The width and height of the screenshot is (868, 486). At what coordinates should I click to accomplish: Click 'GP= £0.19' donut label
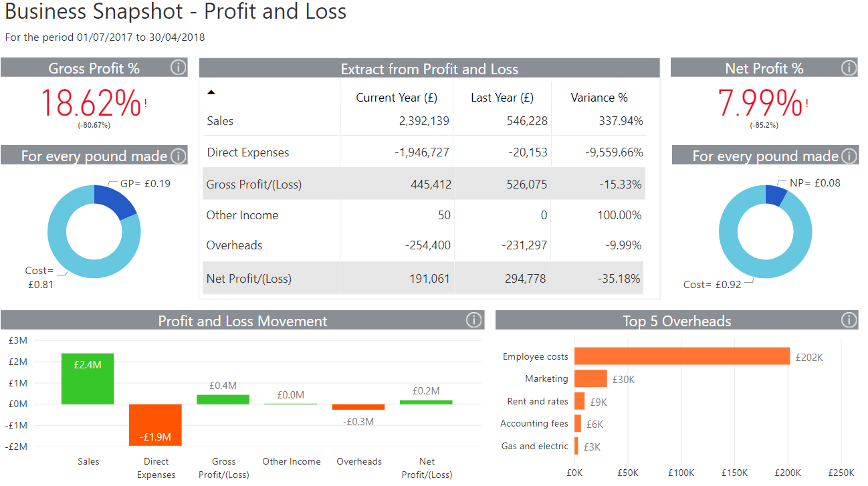[145, 183]
